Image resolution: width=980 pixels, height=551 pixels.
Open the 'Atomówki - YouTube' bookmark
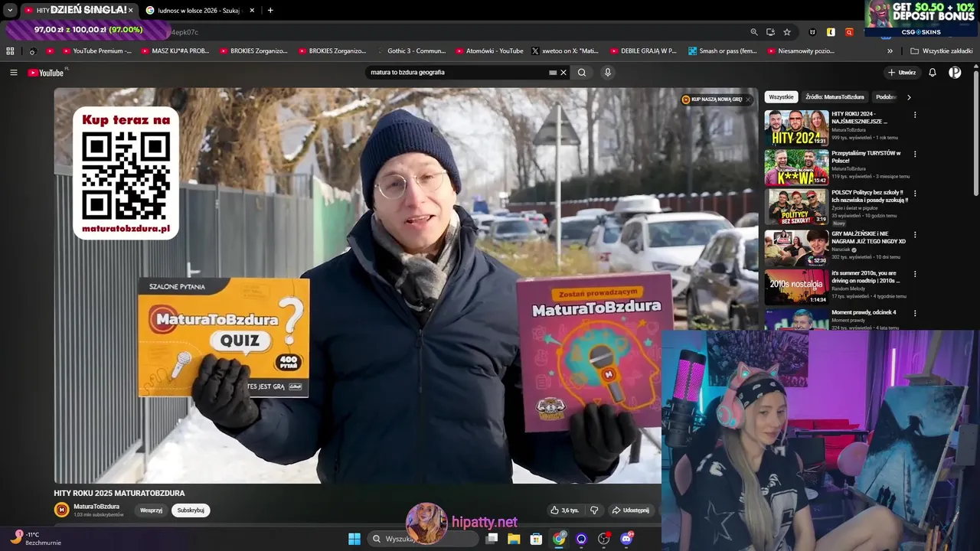(x=488, y=51)
